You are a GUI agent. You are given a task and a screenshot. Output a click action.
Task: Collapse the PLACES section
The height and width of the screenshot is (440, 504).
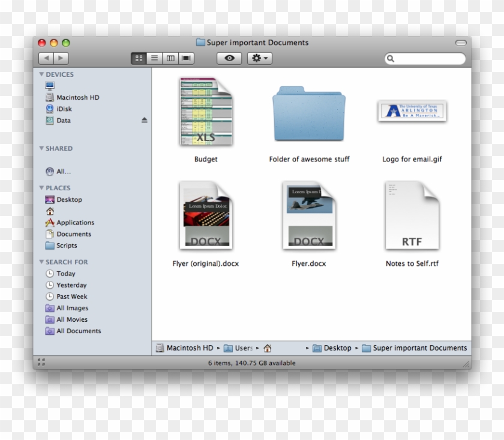click(x=41, y=188)
